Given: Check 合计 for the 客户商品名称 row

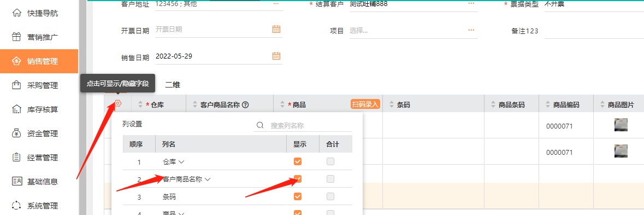Looking at the screenshot, I should [x=330, y=179].
